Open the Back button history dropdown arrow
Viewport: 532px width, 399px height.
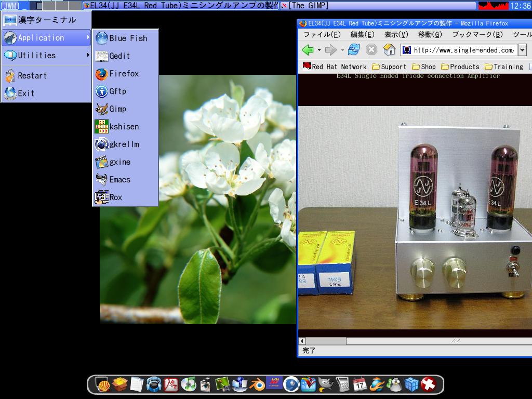pos(318,50)
